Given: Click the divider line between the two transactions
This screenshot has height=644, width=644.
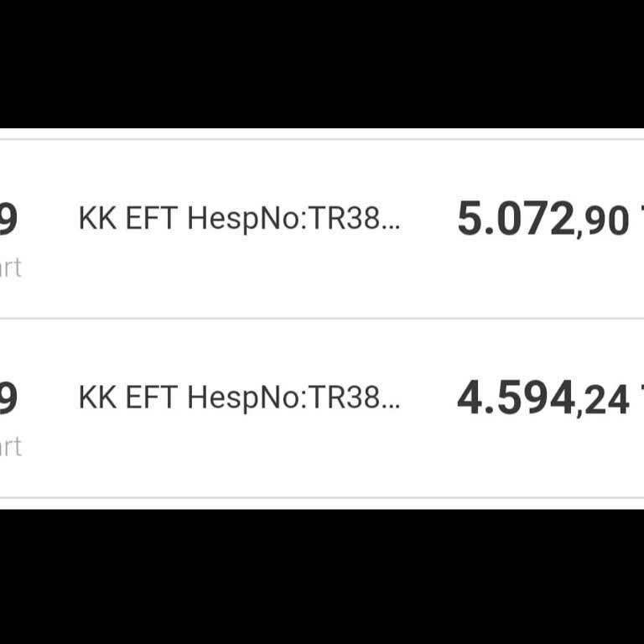Looking at the screenshot, I should (x=322, y=318).
